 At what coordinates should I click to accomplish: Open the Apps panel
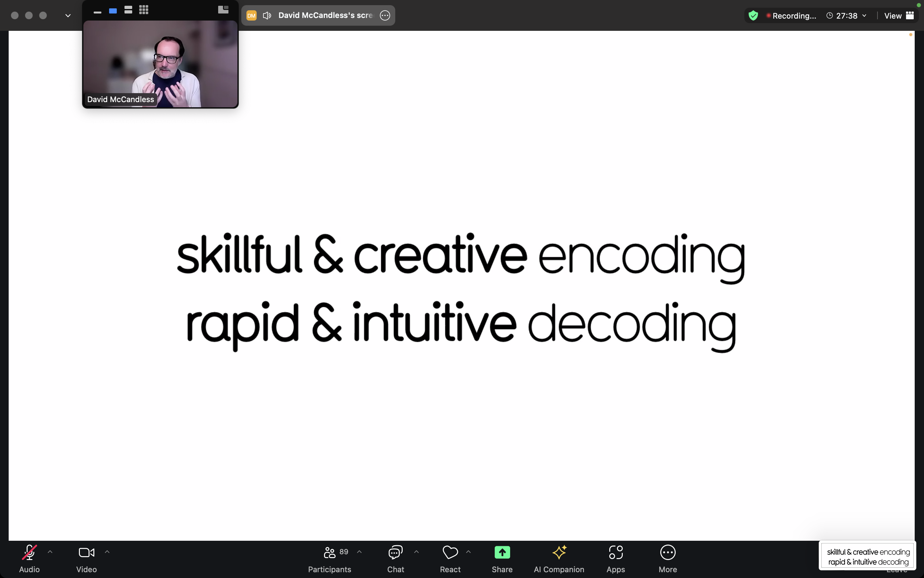(615, 559)
